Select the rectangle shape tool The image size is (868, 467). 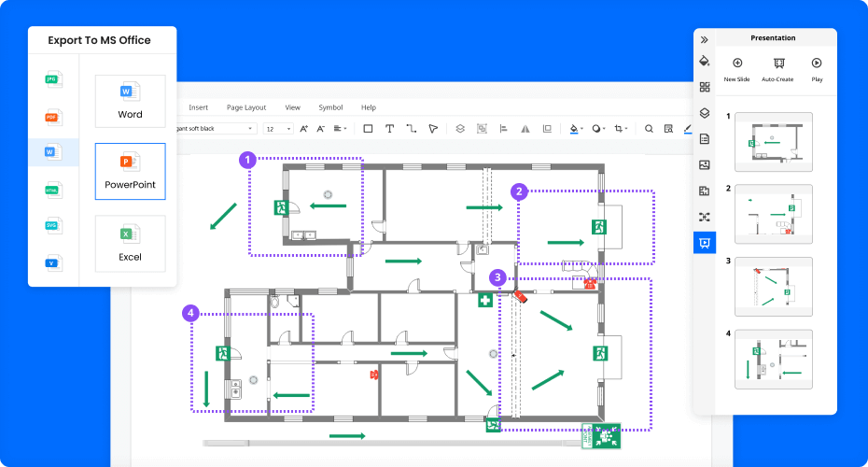368,129
